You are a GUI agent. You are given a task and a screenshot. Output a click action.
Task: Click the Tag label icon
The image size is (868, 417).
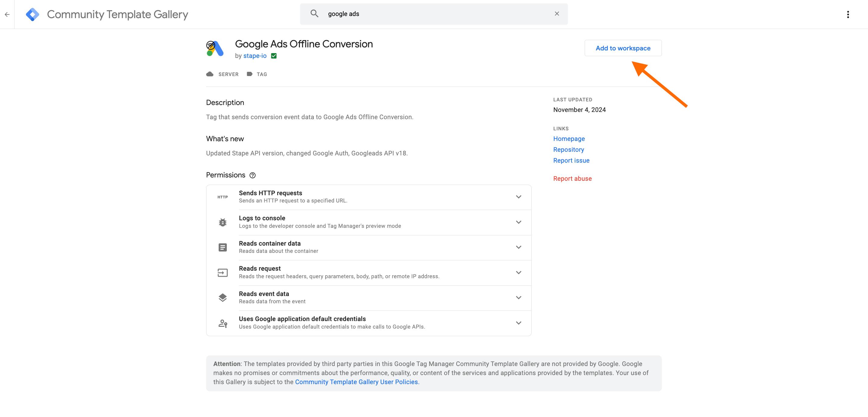click(x=249, y=74)
